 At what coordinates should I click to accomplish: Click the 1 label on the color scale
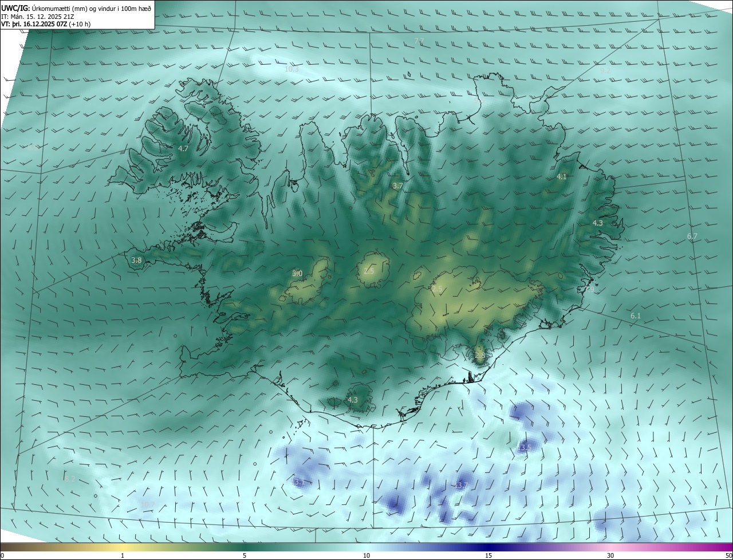(123, 555)
